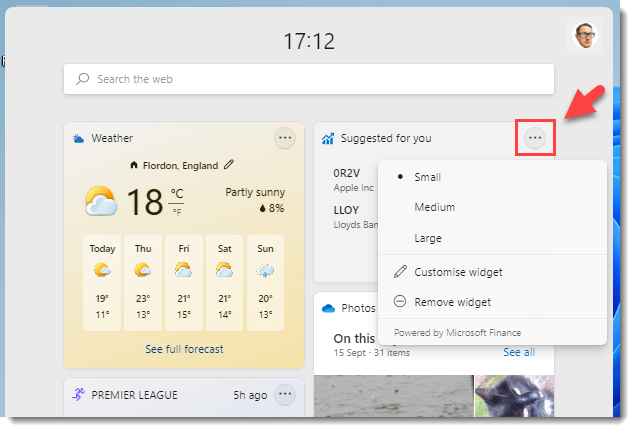The width and height of the screenshot is (635, 432).
Task: Switch temperature units to °F
Action: [x=177, y=211]
